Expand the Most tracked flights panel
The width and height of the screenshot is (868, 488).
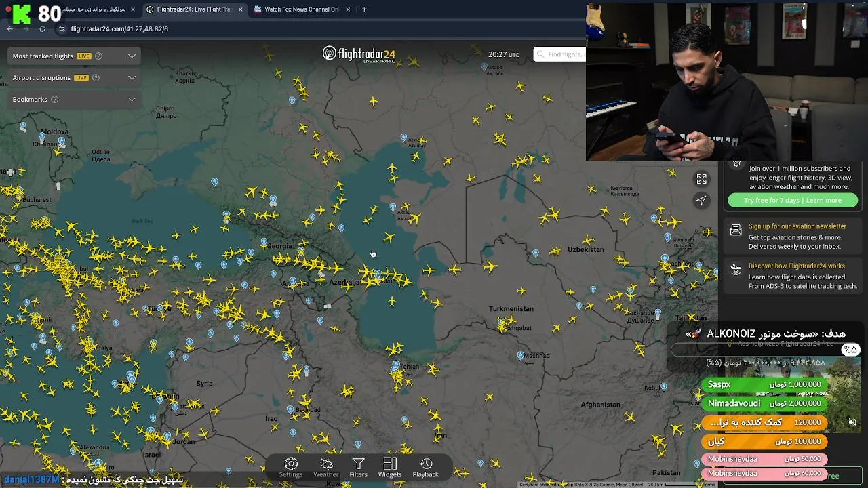(x=132, y=56)
